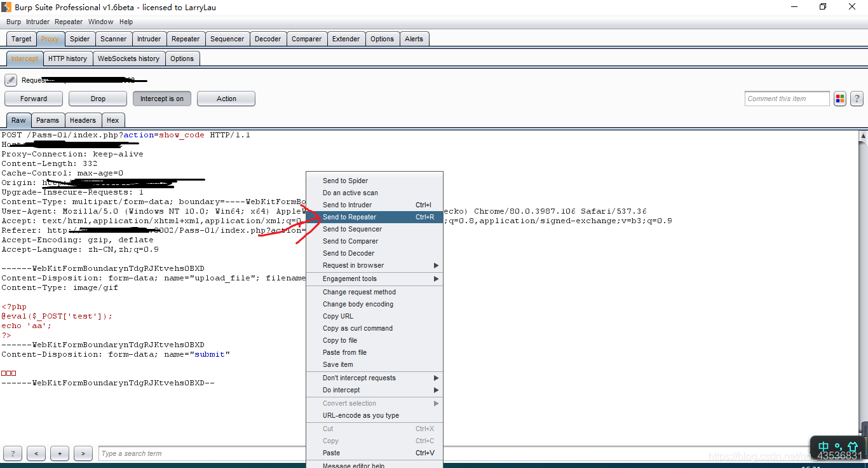This screenshot has width=868, height=468.
Task: Click the search help question mark button
Action: click(x=13, y=453)
